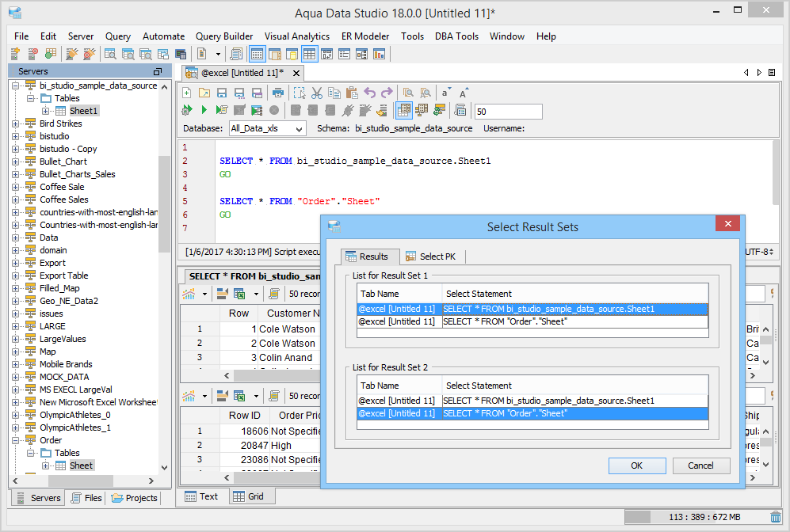Click the Register Server toolbar icon

point(15,54)
